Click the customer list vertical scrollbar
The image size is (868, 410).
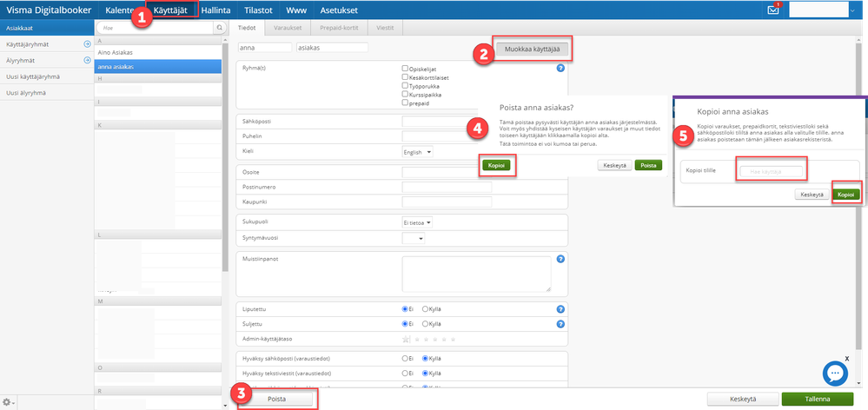225,158
